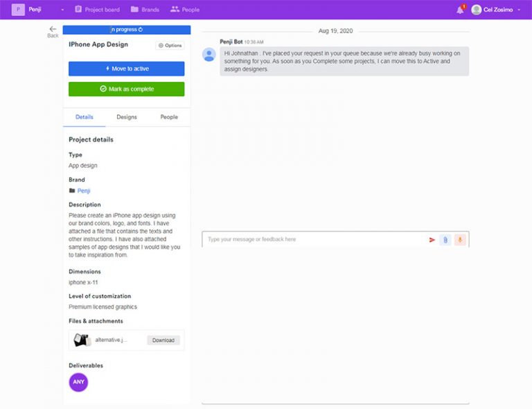Attach a file with the paperclip icon
The image size is (532, 409).
pos(445,240)
